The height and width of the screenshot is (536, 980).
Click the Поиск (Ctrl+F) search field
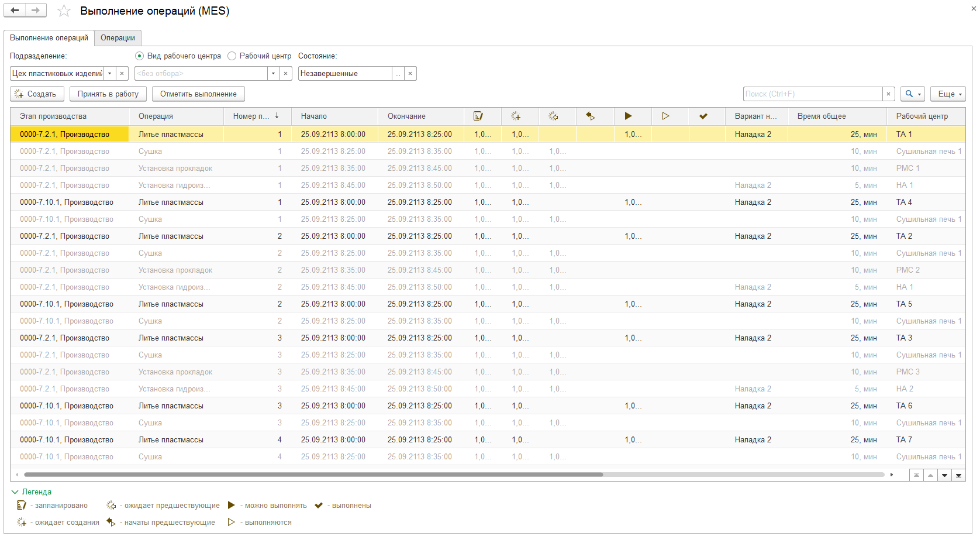(x=812, y=94)
